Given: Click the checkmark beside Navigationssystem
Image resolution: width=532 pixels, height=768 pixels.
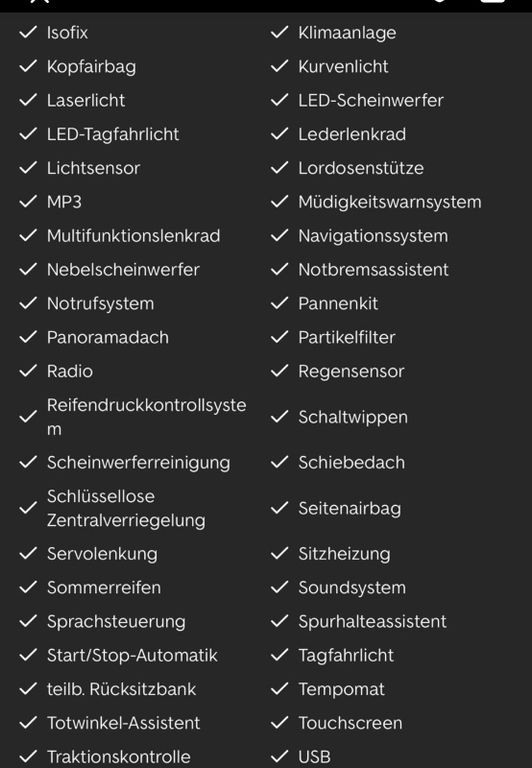Looking at the screenshot, I should [280, 236].
